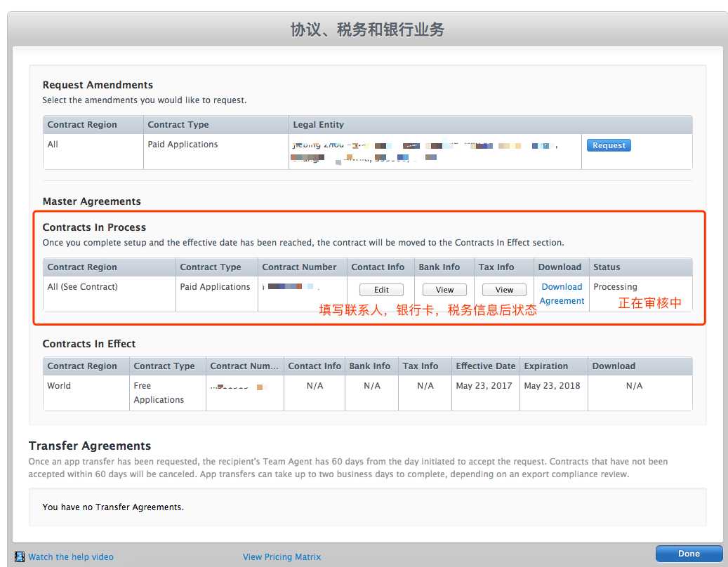Image resolution: width=728 pixels, height=567 pixels.
Task: Click the Bank Info header in Contracts In Process
Action: (x=439, y=267)
